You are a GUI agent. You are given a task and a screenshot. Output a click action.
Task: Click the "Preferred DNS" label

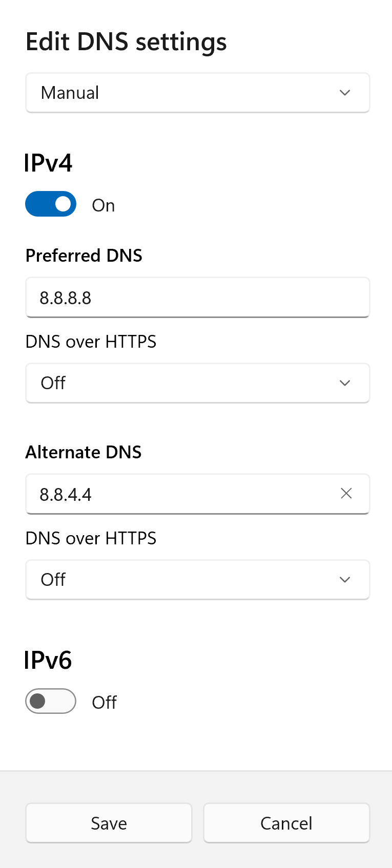[x=84, y=256]
